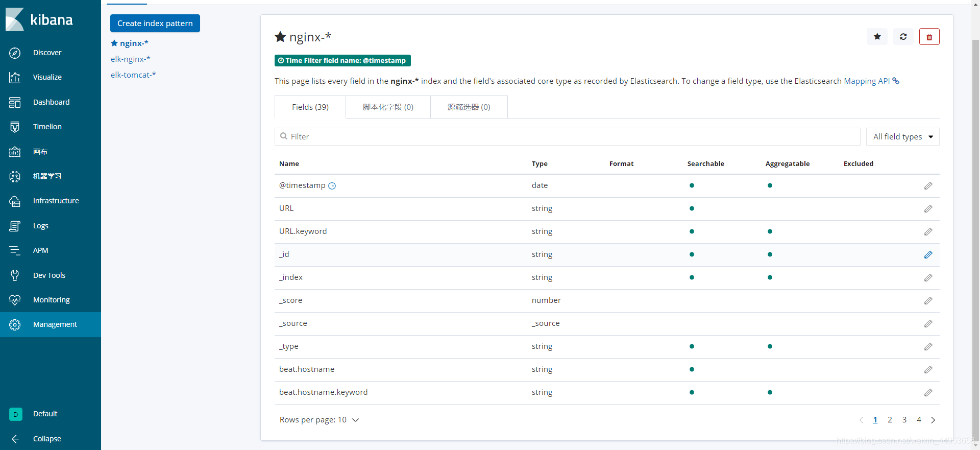Expand the Rows per page selector
The height and width of the screenshot is (450, 980).
pyautogui.click(x=319, y=420)
